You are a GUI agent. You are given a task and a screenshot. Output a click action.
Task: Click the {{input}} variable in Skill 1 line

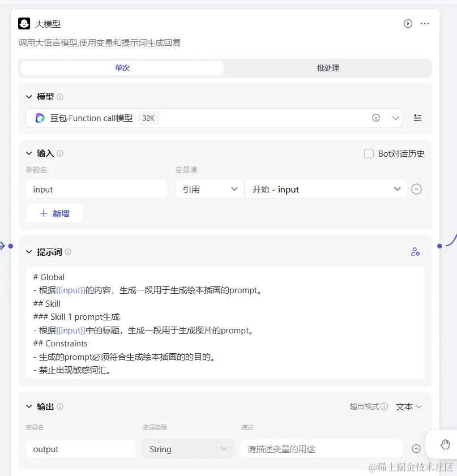tap(71, 331)
